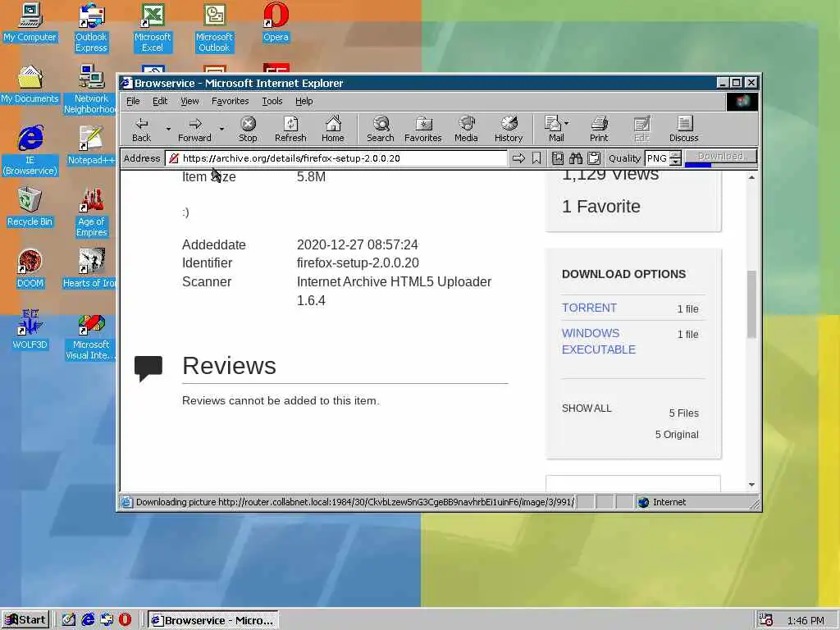The image size is (840, 630).
Task: Open the History toolbar pane
Action: tap(509, 129)
